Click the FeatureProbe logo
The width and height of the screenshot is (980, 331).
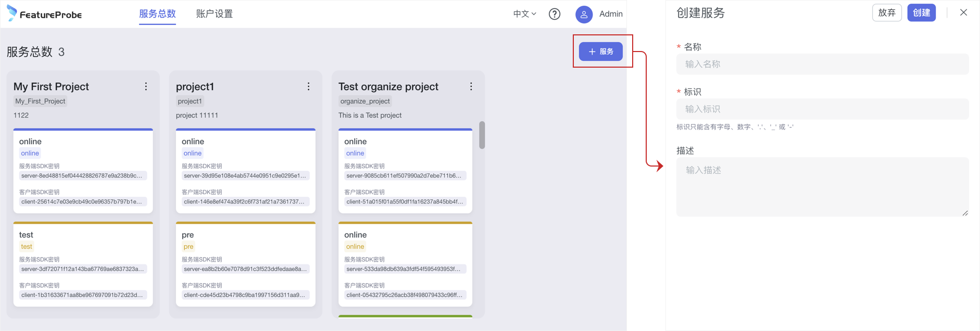[44, 14]
